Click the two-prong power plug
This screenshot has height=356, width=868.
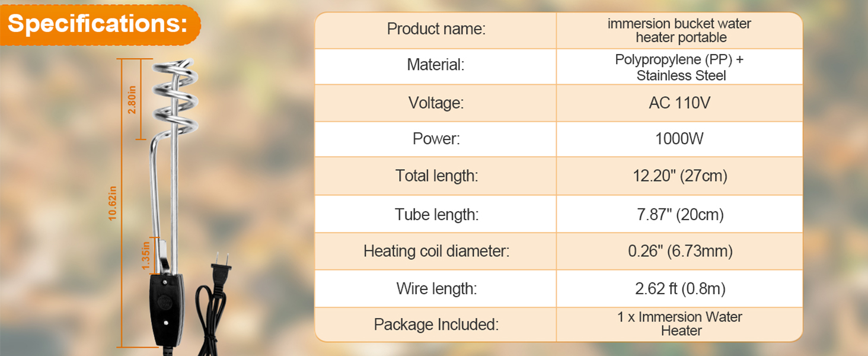(221, 262)
